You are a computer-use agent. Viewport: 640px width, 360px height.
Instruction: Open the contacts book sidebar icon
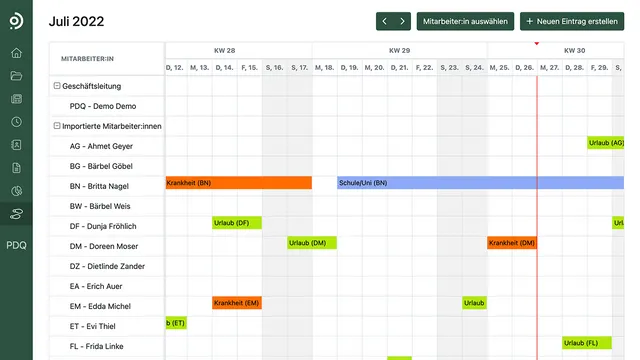(x=16, y=145)
